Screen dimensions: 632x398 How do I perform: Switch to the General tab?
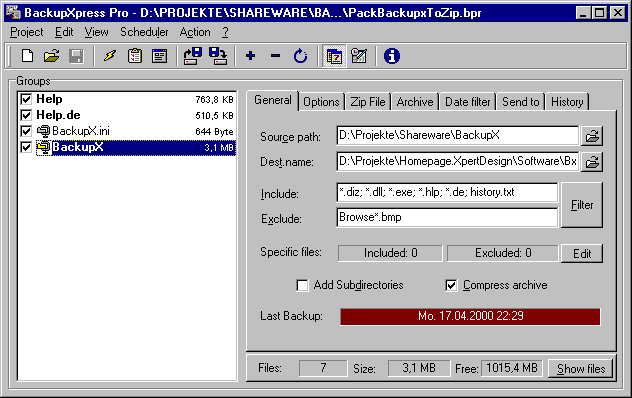(272, 100)
